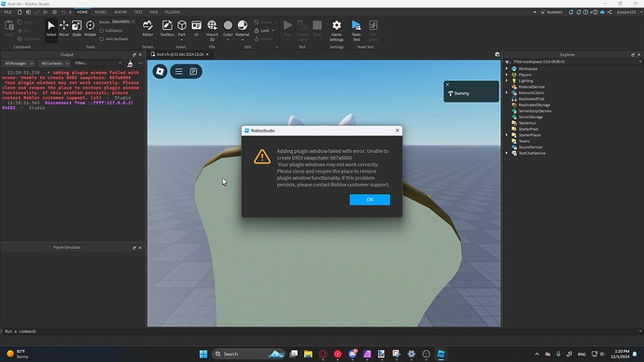Select ReplicatedStorage in Explorer
The height and width of the screenshot is (362, 644).
coord(534,105)
